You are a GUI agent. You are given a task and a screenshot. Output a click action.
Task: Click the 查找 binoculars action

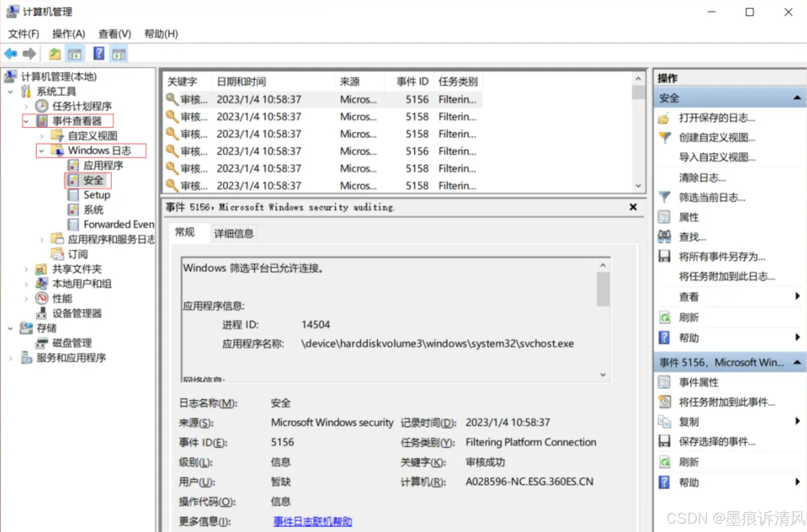pyautogui.click(x=692, y=237)
